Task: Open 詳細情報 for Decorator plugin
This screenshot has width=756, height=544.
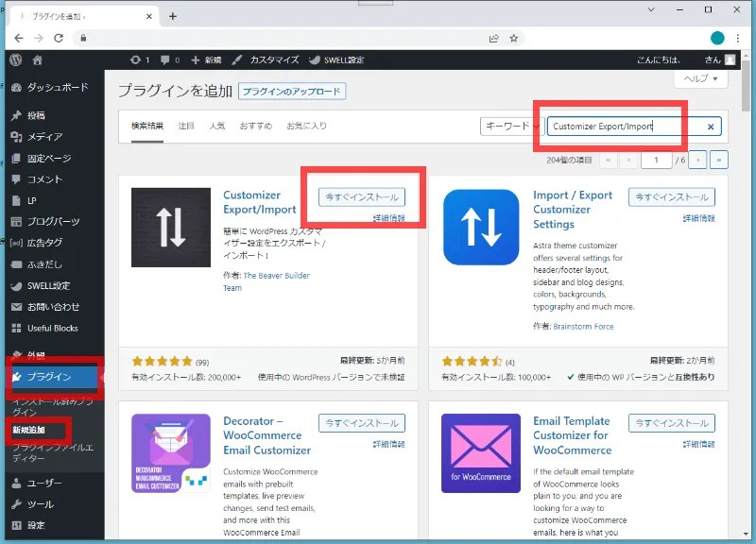Action: pos(389,444)
